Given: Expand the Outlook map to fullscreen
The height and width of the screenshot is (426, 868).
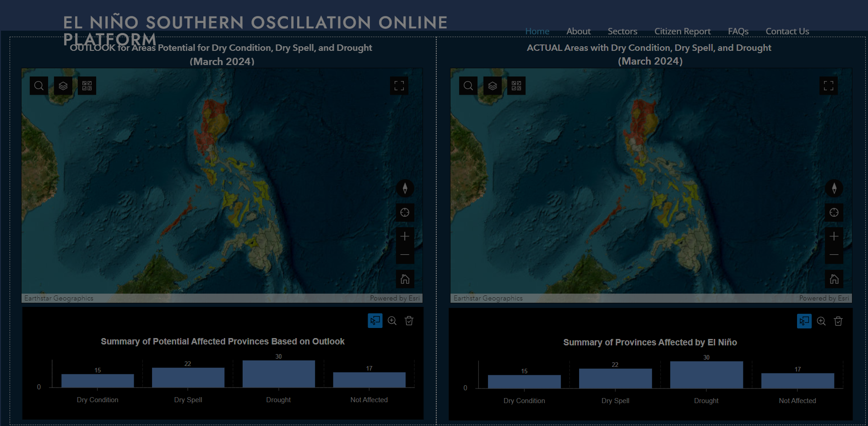Looking at the screenshot, I should coord(399,86).
